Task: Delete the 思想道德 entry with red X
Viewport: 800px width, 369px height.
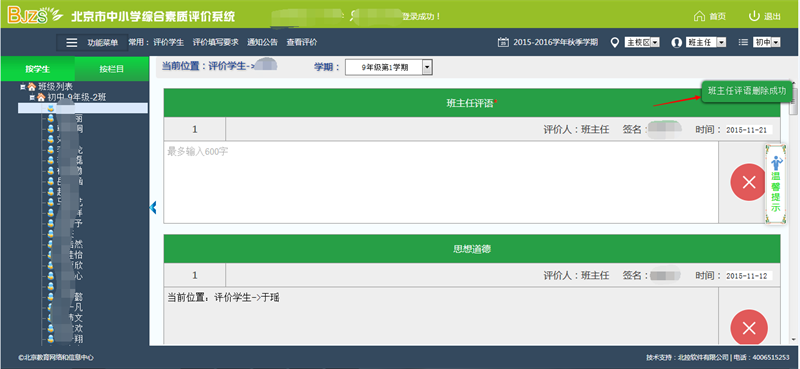Action: [749, 328]
